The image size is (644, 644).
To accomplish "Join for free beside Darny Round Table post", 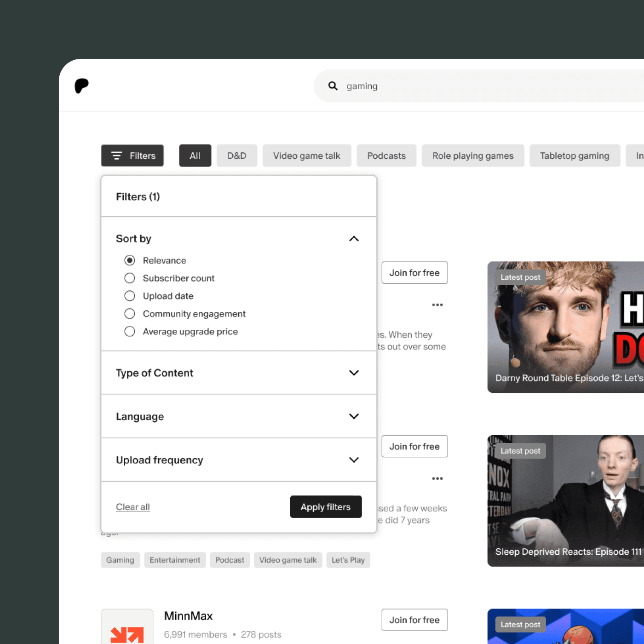I will coord(414,273).
